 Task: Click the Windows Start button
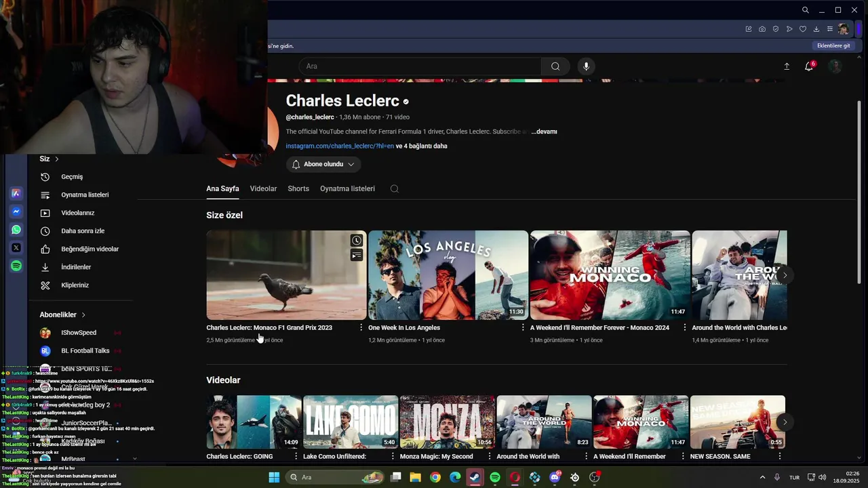click(x=274, y=477)
